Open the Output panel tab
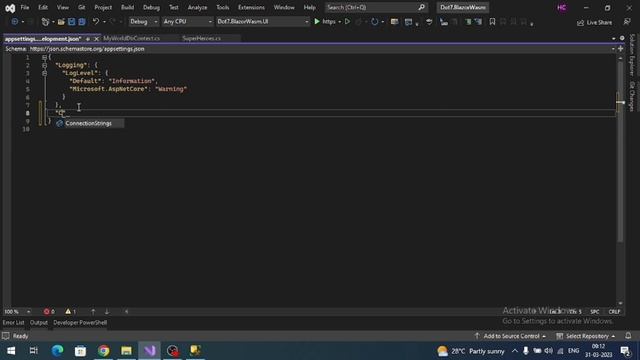This screenshot has width=640, height=360. tap(38, 322)
